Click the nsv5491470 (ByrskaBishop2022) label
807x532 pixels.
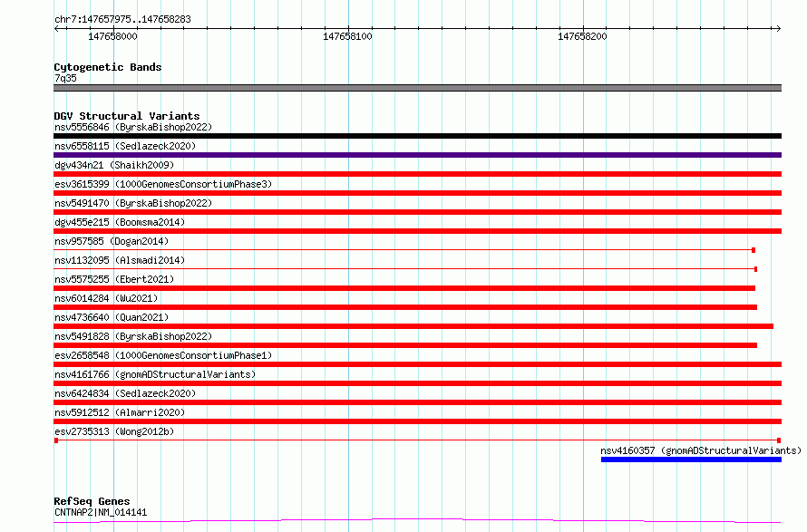click(133, 203)
